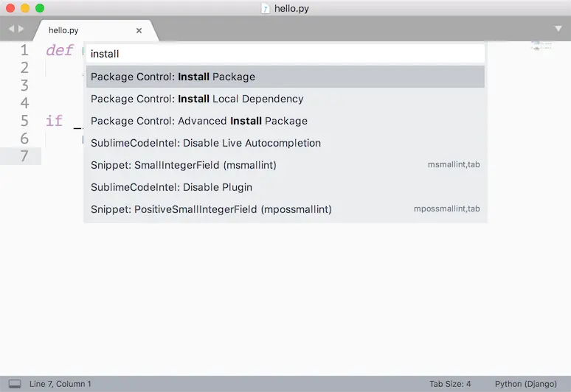Viewport: 571px width, 392px height.
Task: Open the tab list dropdown arrow
Action: tap(558, 29)
